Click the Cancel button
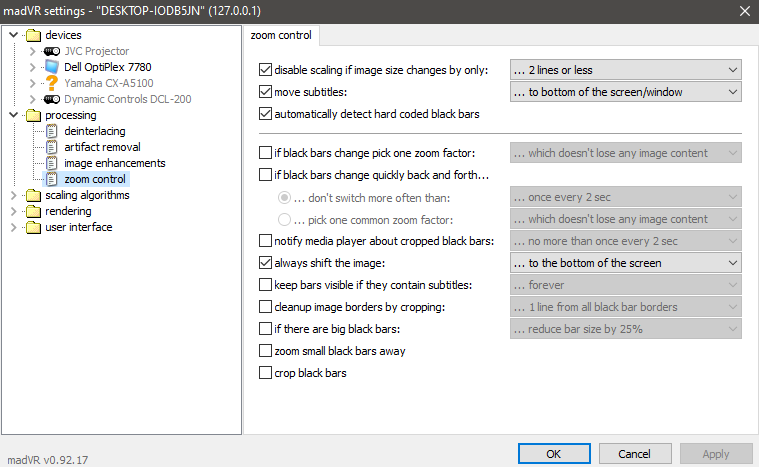The width and height of the screenshot is (759, 467). point(635,454)
